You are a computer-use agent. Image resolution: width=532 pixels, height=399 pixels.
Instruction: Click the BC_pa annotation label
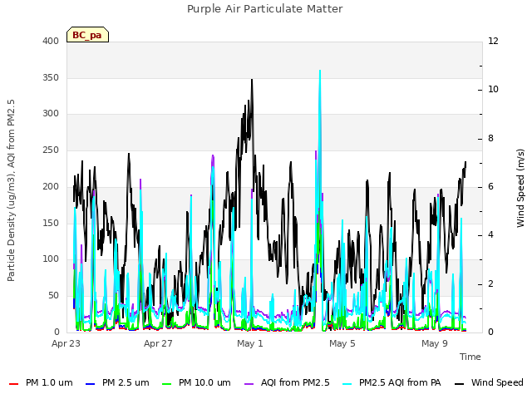click(87, 35)
